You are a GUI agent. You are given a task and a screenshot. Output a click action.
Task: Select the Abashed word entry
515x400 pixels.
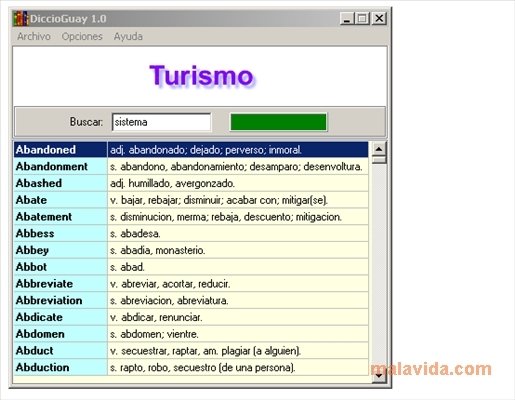[191, 183]
